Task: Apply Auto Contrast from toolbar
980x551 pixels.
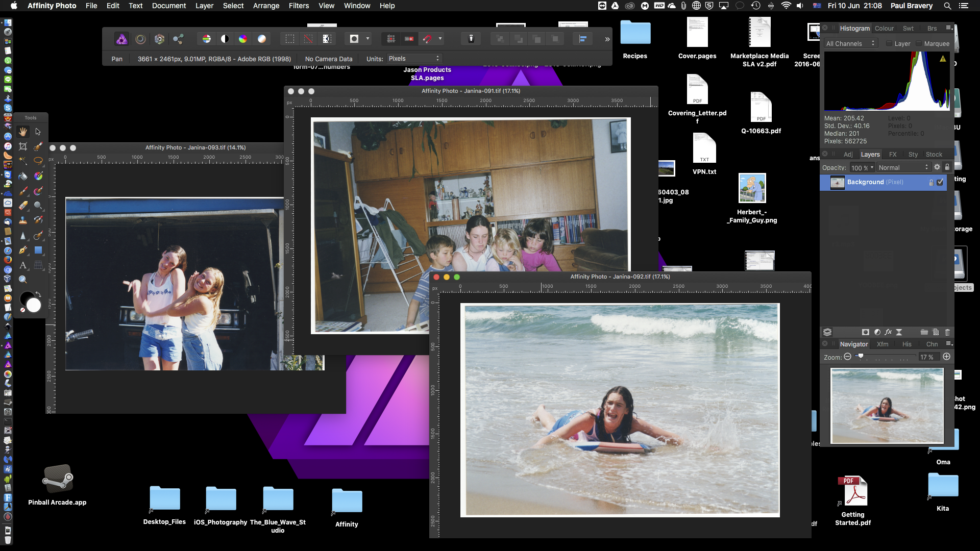Action: click(225, 39)
